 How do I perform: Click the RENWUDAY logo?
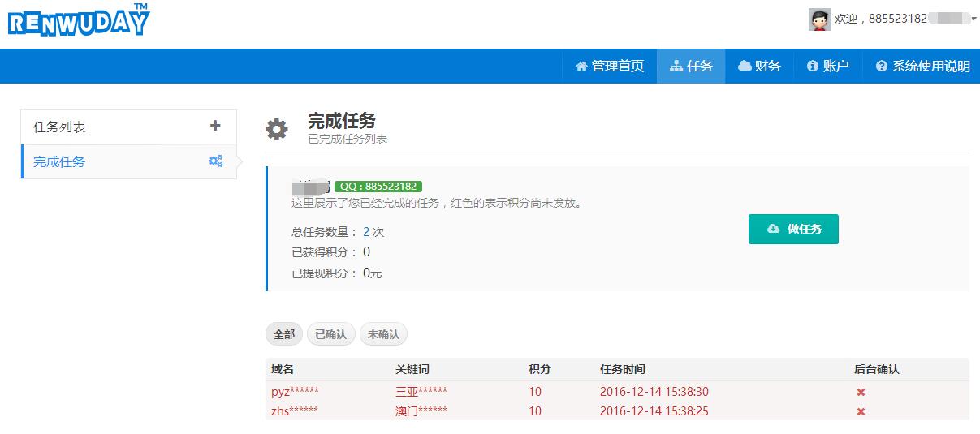pyautogui.click(x=79, y=20)
